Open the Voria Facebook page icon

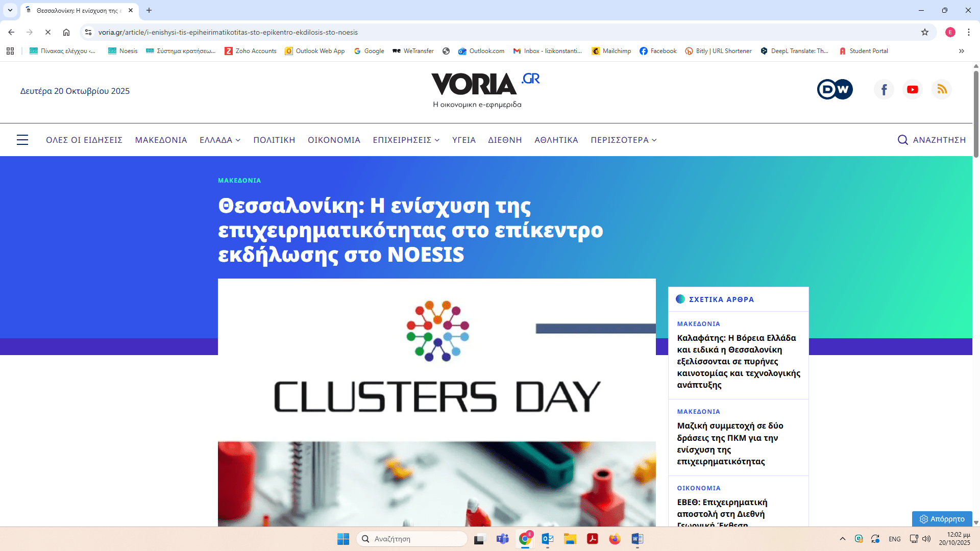(884, 90)
